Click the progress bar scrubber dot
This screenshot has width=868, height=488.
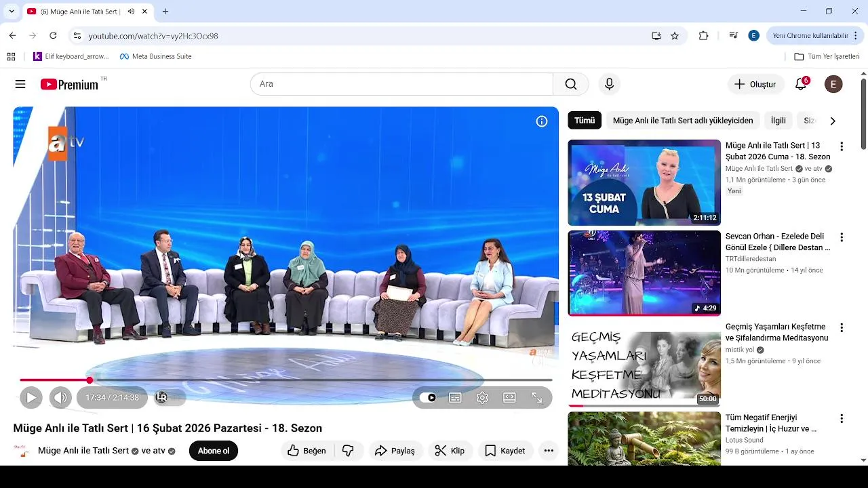[90, 380]
